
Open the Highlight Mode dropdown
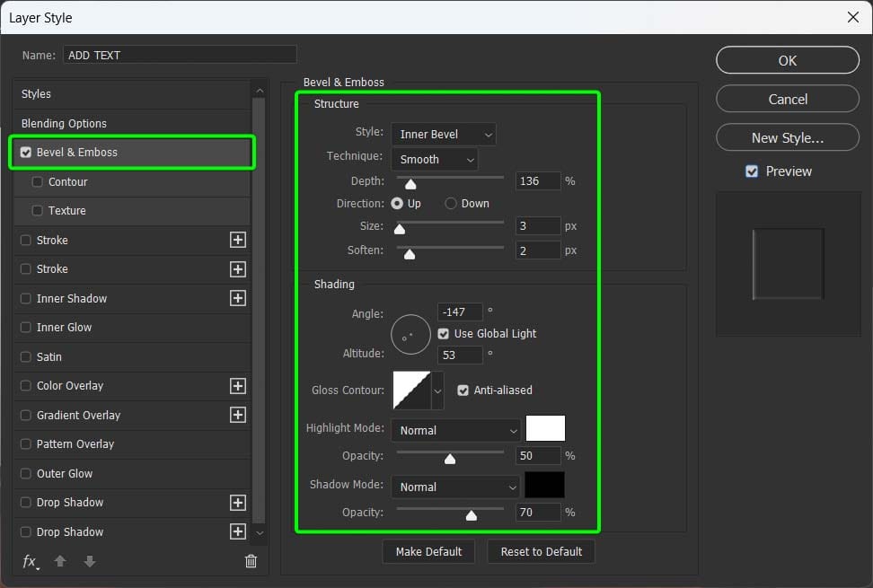click(455, 431)
